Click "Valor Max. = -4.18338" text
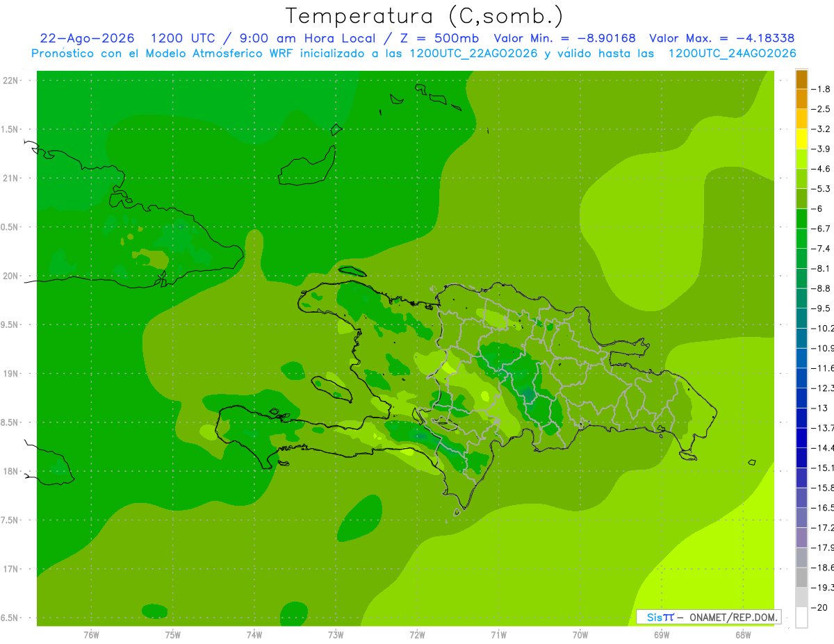This screenshot has height=644, width=834. 721,38
